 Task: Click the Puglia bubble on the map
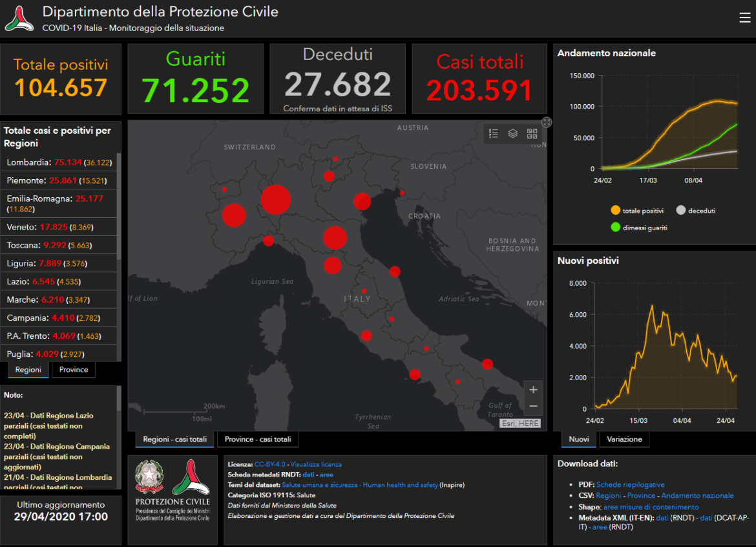pyautogui.click(x=487, y=364)
